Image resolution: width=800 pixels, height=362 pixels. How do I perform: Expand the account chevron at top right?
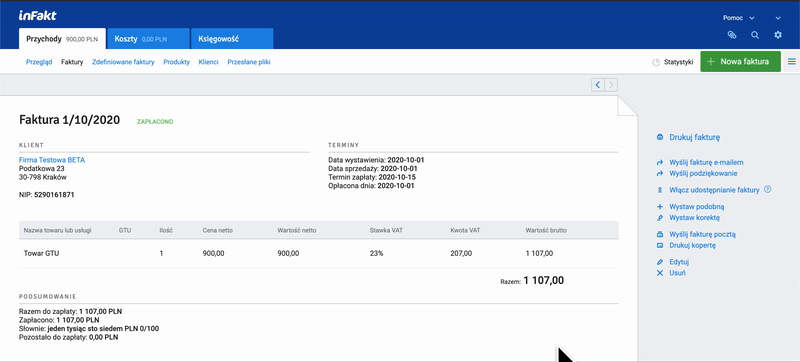[x=778, y=18]
